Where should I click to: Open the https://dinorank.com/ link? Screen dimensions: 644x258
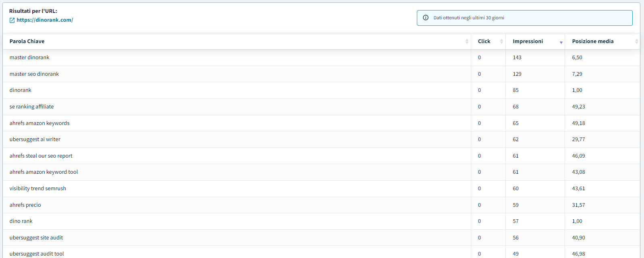pos(45,20)
